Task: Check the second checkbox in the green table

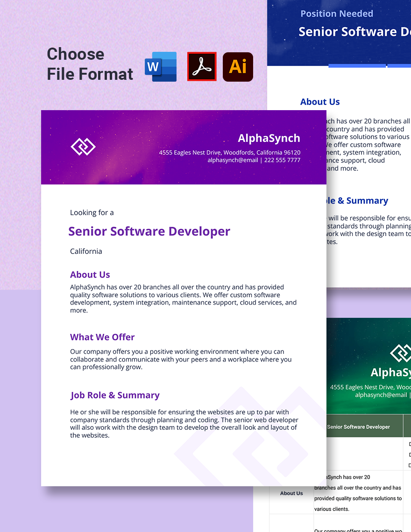Action: [x=410, y=454]
